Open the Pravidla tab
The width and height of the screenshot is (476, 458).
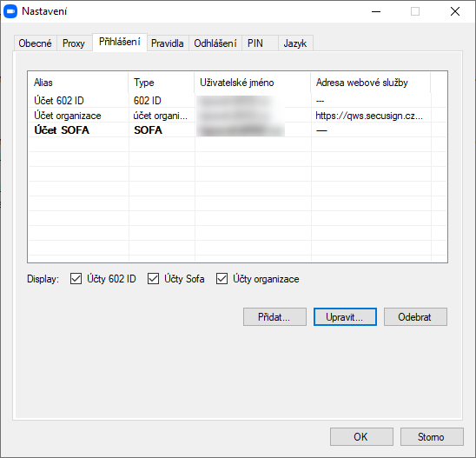coord(168,43)
